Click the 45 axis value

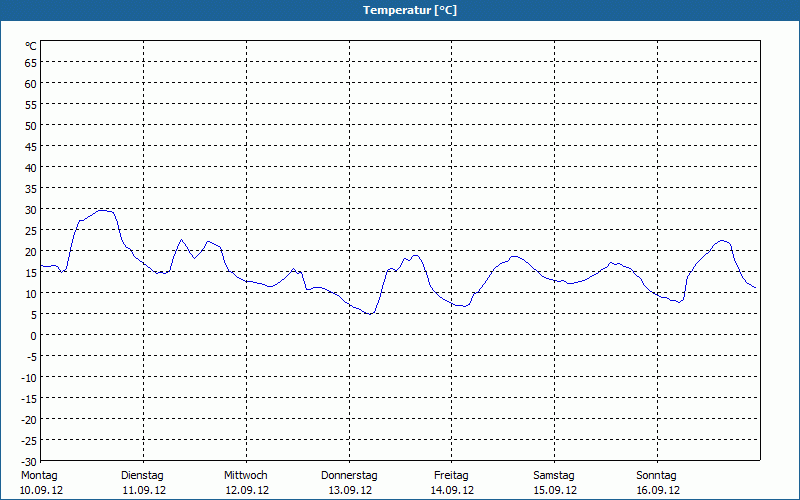pos(31,147)
